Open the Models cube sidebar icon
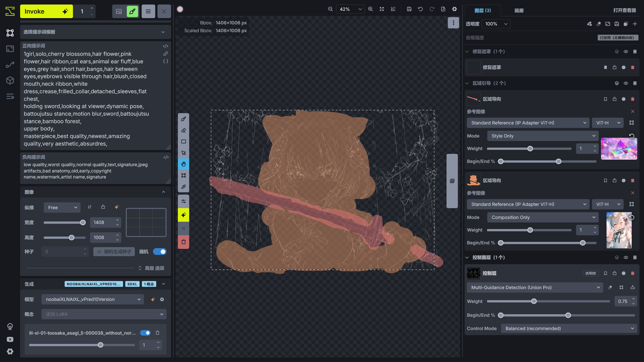This screenshot has height=362, width=644. 10,80
